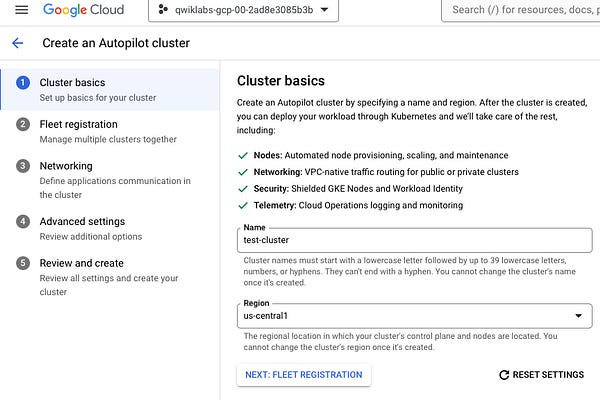Click the checkmark next to Telemetry

(x=243, y=206)
